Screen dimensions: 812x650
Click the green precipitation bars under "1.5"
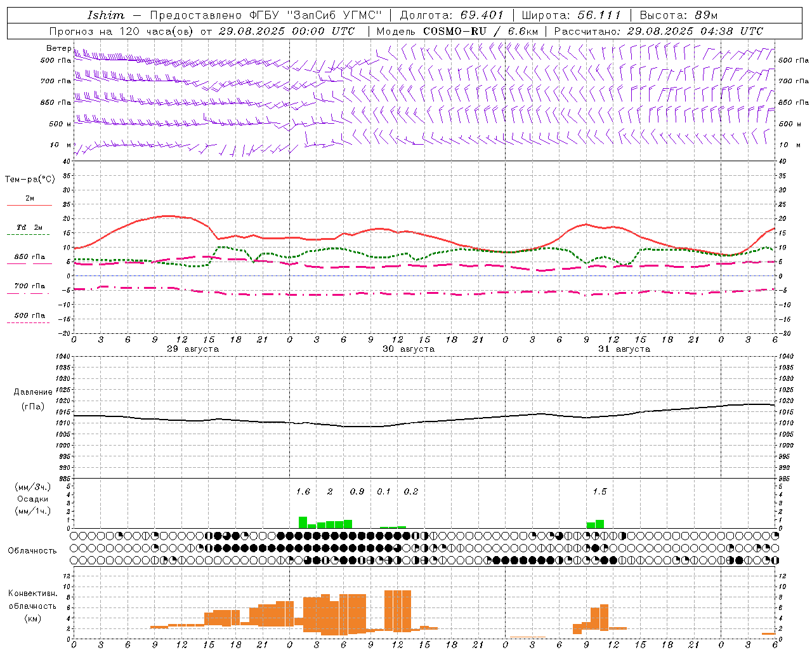click(595, 524)
